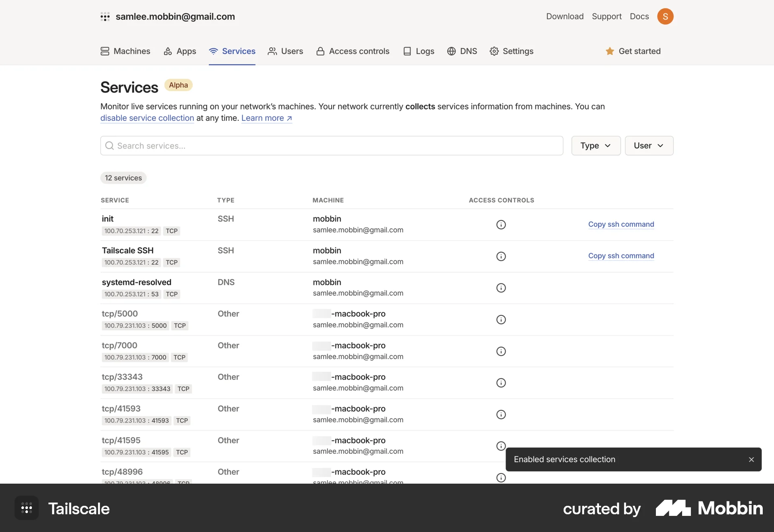Copy ssh command for Tailscale SSH

pyautogui.click(x=621, y=256)
